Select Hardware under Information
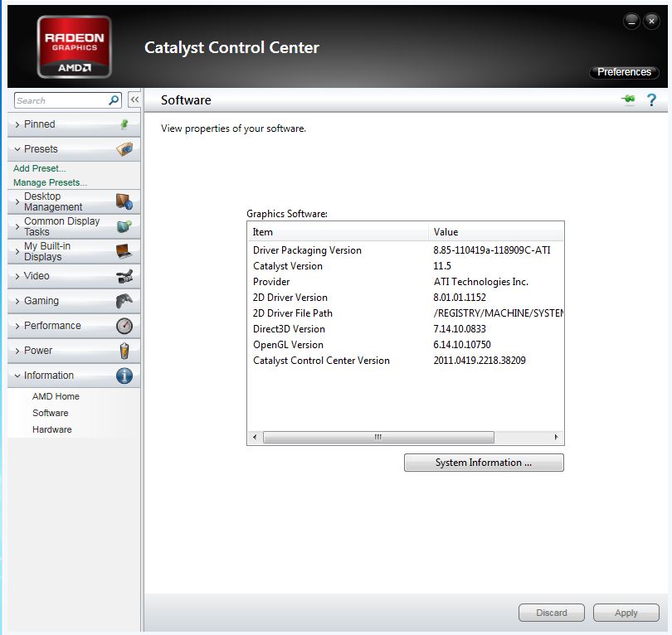672x635 pixels. [x=52, y=429]
